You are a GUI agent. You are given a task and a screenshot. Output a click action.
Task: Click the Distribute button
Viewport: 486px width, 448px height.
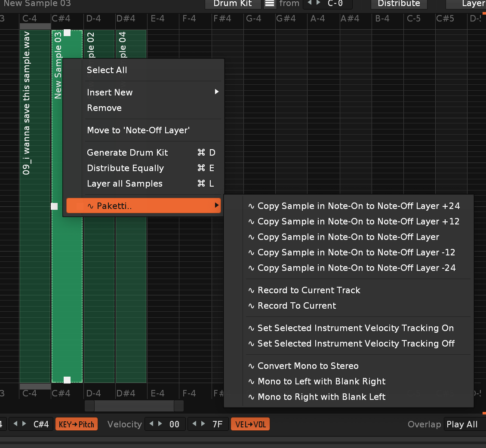coord(399,3)
